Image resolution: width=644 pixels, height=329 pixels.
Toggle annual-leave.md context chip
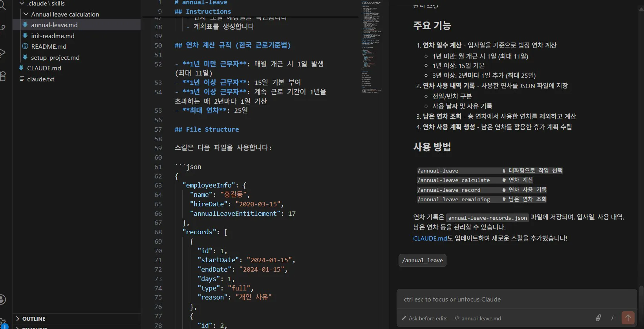pos(478,318)
